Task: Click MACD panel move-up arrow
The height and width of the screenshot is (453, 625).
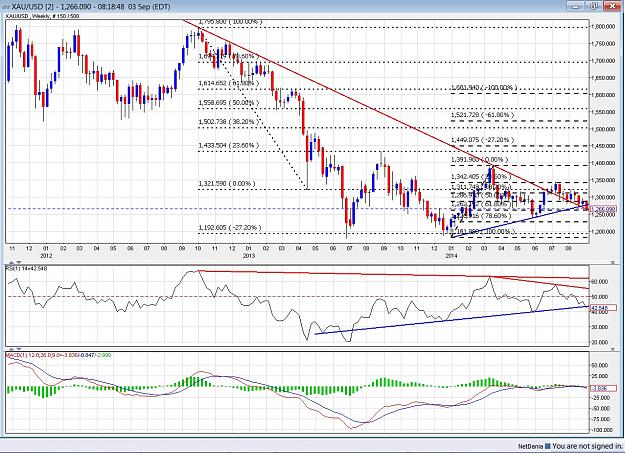Action: 11,349
